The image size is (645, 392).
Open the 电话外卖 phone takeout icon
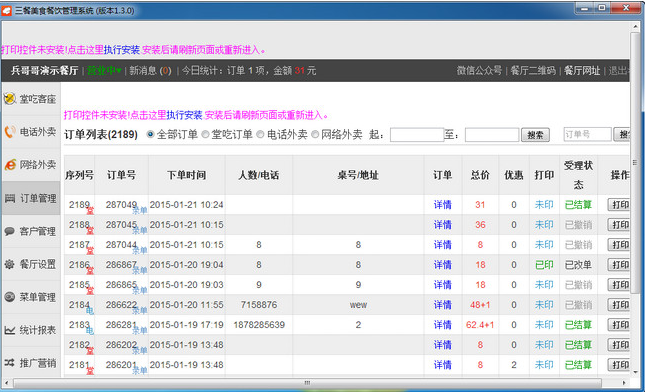coord(10,132)
